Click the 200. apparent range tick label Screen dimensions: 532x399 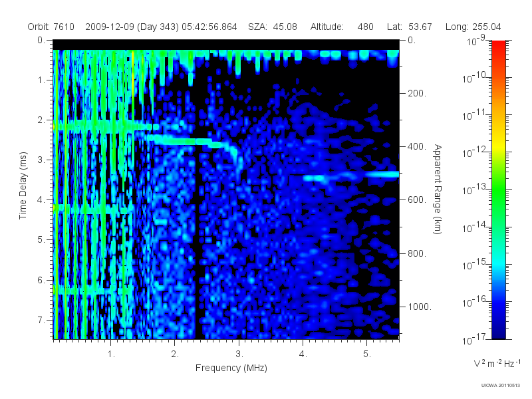(417, 93)
